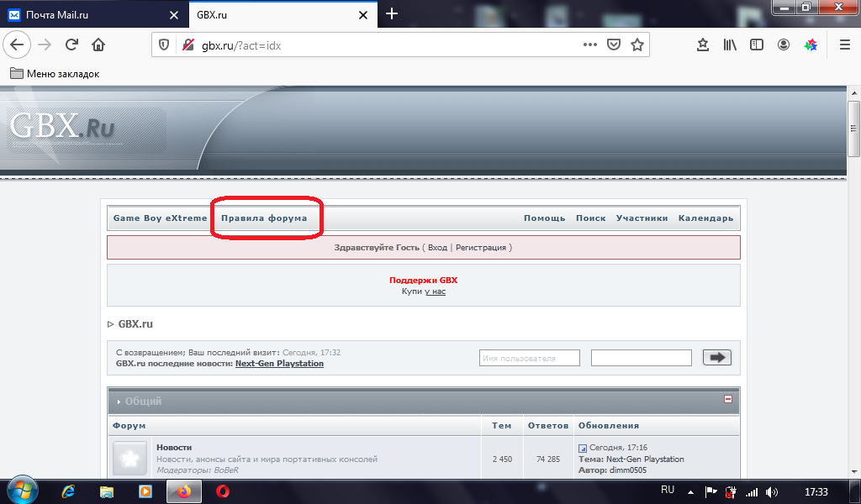The image size is (861, 504).
Task: Click the Новости forum status icon
Action: [130, 459]
